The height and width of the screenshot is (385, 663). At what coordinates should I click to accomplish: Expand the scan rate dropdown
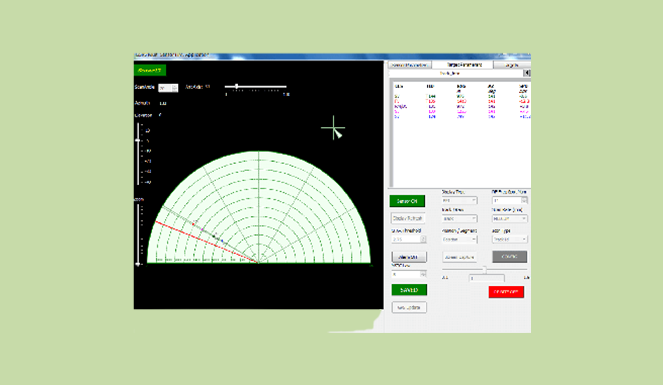(x=510, y=218)
